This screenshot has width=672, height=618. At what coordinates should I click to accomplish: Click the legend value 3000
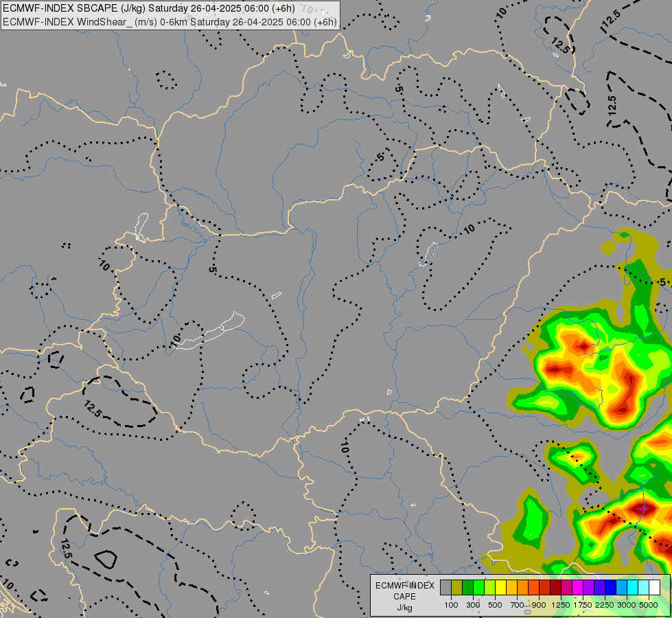[627, 605]
